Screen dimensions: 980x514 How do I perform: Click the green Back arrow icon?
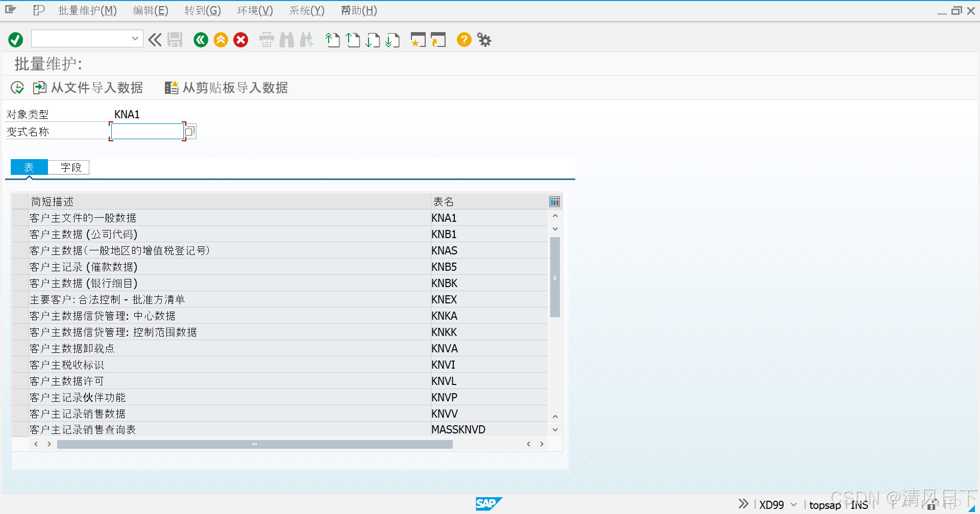tap(200, 39)
